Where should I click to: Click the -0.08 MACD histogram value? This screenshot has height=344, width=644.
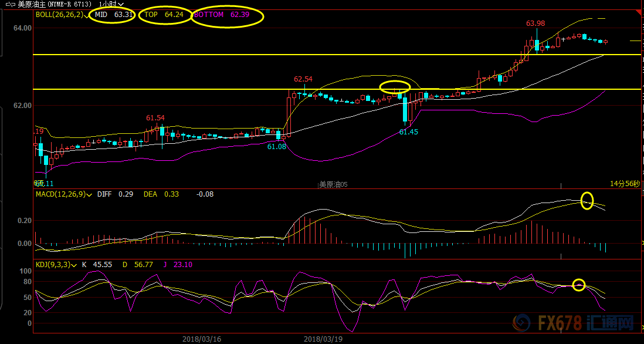click(205, 194)
